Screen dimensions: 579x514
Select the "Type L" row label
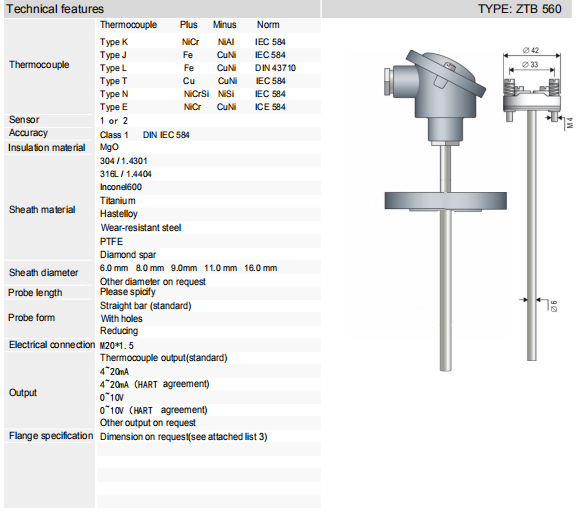pyautogui.click(x=113, y=68)
